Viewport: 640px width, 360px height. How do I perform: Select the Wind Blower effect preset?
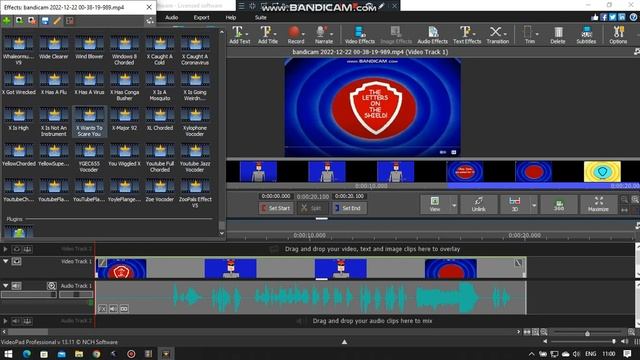(89, 48)
